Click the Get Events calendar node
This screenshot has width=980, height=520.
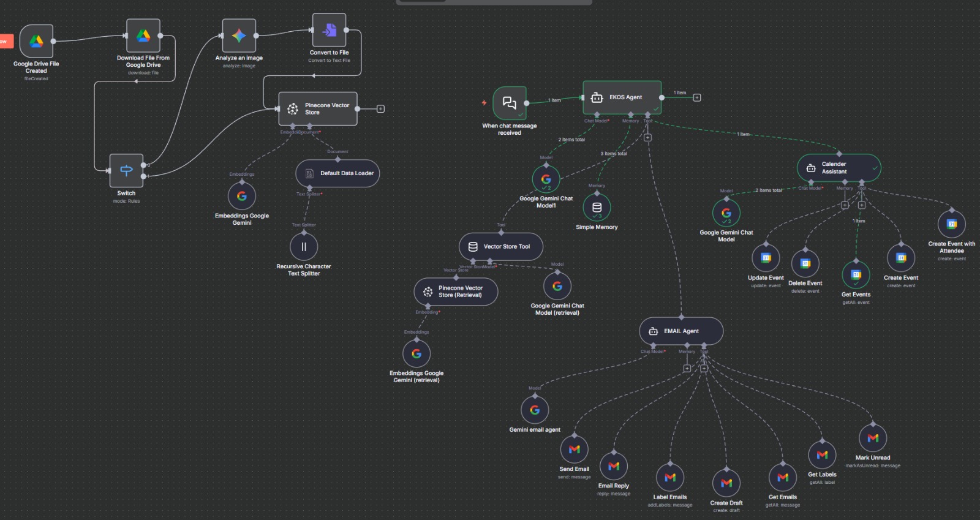click(856, 275)
